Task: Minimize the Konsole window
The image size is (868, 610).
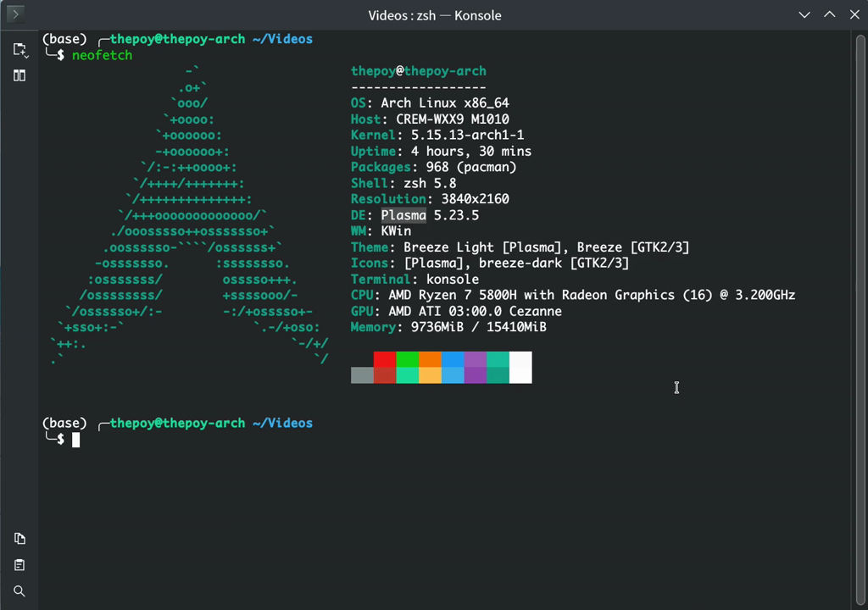Action: (804, 15)
